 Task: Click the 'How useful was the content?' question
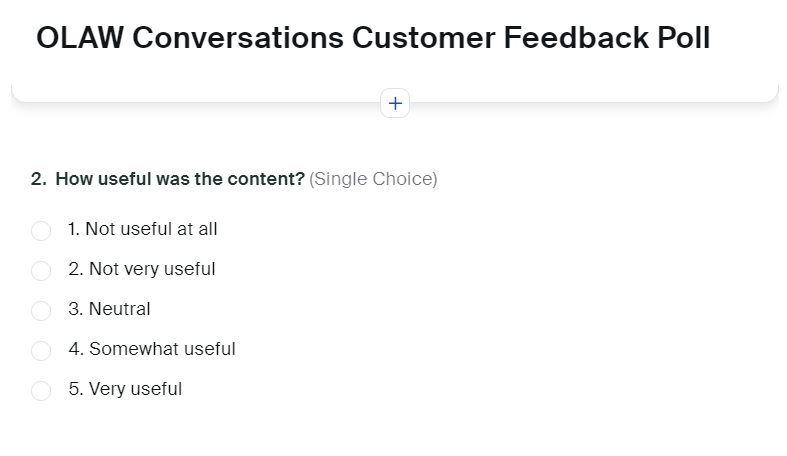pos(180,179)
